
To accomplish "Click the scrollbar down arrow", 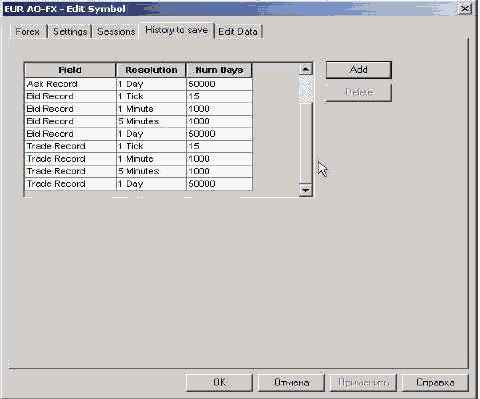I will pos(306,190).
